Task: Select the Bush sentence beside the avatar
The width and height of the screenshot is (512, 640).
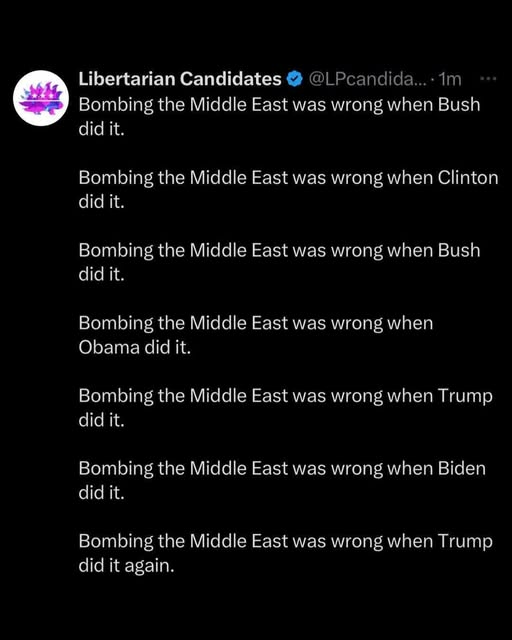Action: [279, 117]
